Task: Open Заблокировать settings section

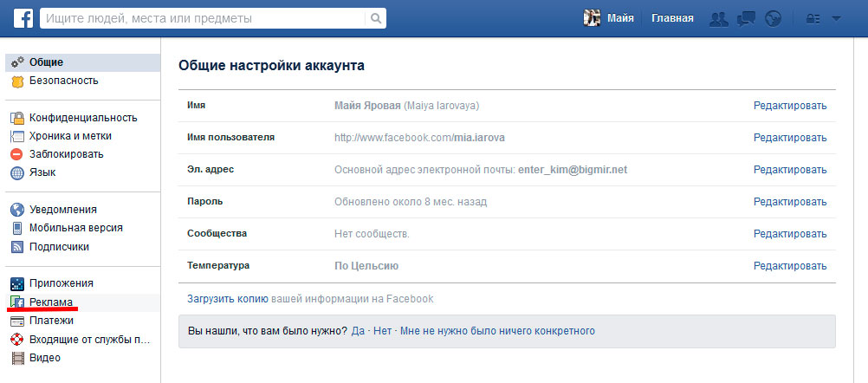Action: coord(66,154)
